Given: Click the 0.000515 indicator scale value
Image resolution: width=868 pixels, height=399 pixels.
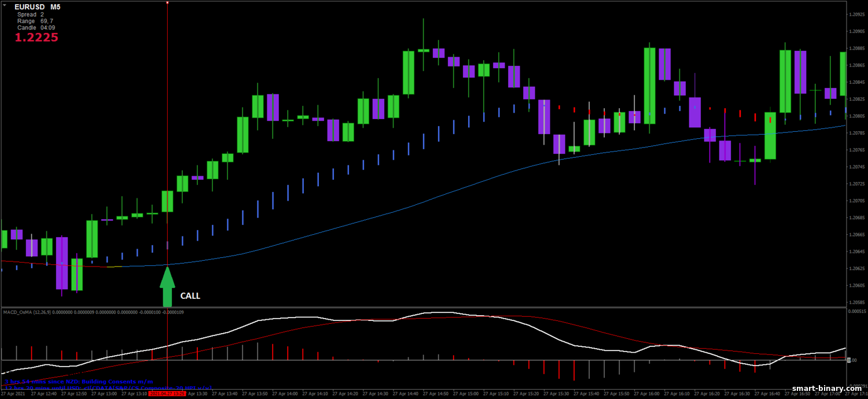Looking at the screenshot, I should [856, 311].
